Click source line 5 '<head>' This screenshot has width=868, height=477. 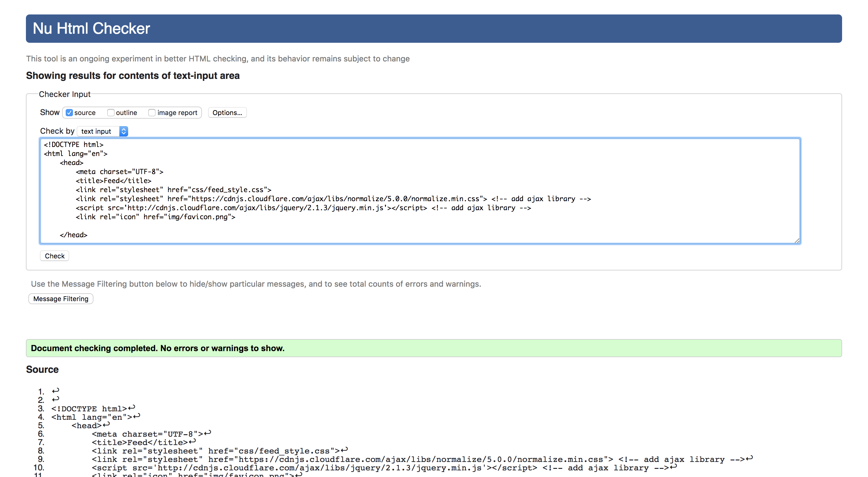pyautogui.click(x=86, y=426)
